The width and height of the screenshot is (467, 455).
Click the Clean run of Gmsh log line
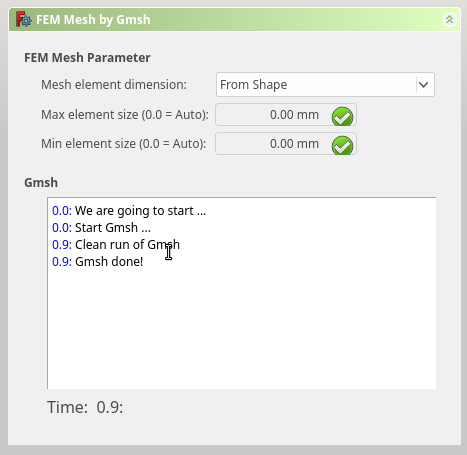(x=116, y=245)
